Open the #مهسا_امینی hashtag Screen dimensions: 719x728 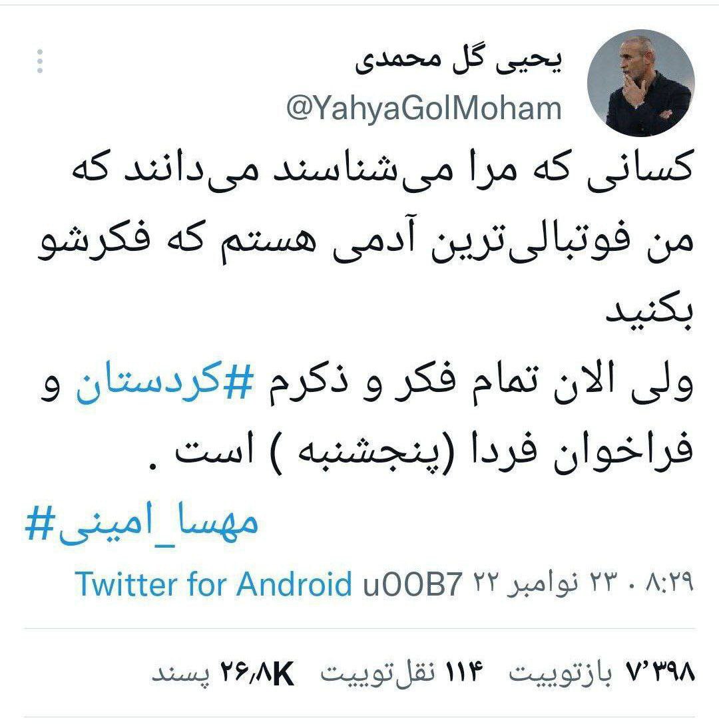point(142,524)
